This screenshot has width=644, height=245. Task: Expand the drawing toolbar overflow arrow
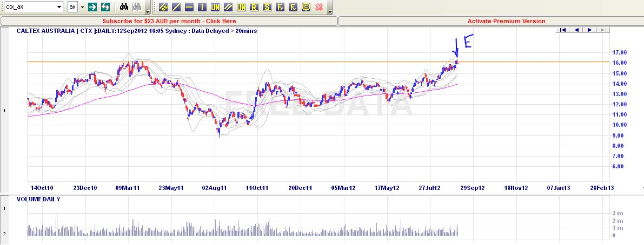coord(330,8)
